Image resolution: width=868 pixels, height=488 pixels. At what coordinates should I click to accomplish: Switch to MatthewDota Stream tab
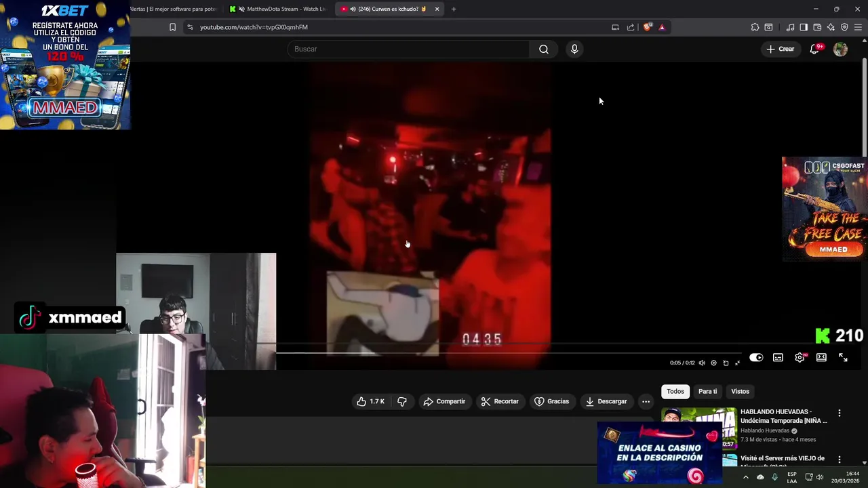click(x=278, y=9)
